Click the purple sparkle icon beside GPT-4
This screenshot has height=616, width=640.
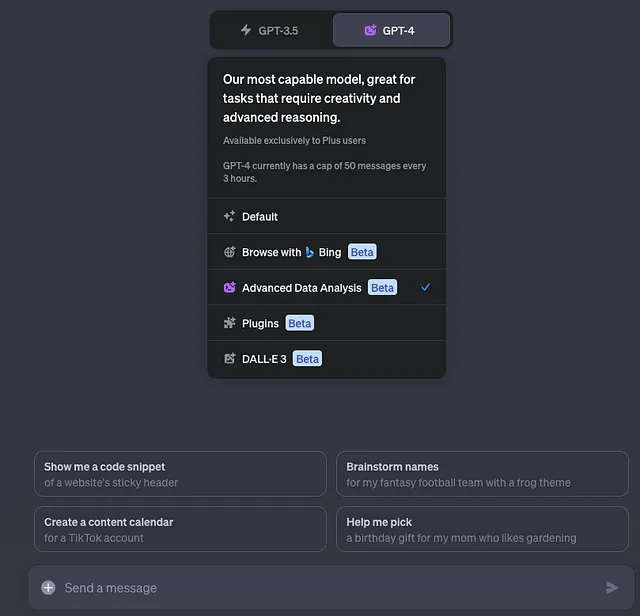pos(370,30)
